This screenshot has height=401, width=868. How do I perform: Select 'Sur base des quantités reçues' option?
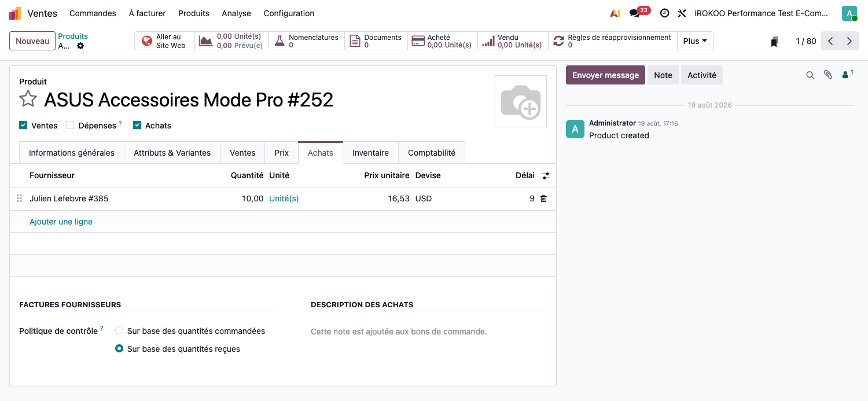click(x=119, y=349)
